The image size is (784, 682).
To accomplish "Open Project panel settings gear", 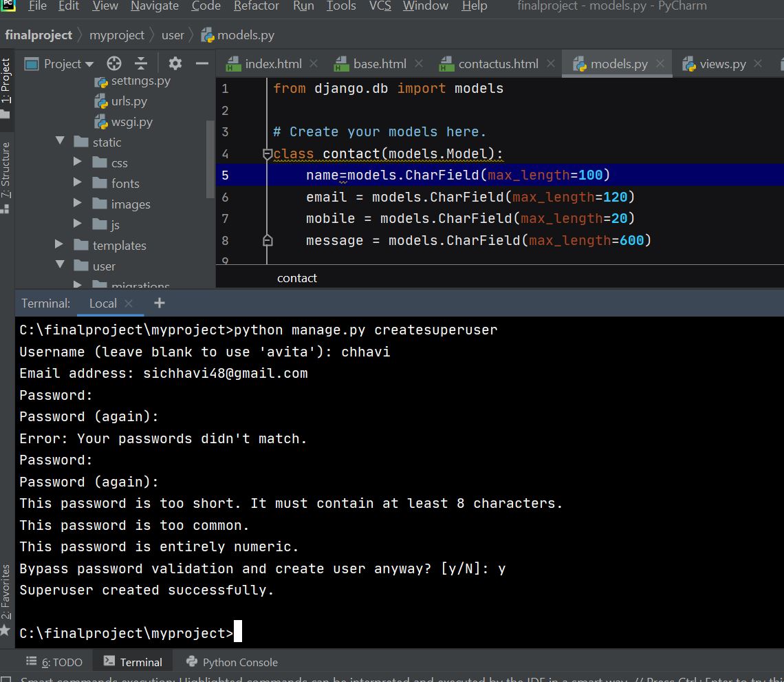I will coord(175,63).
